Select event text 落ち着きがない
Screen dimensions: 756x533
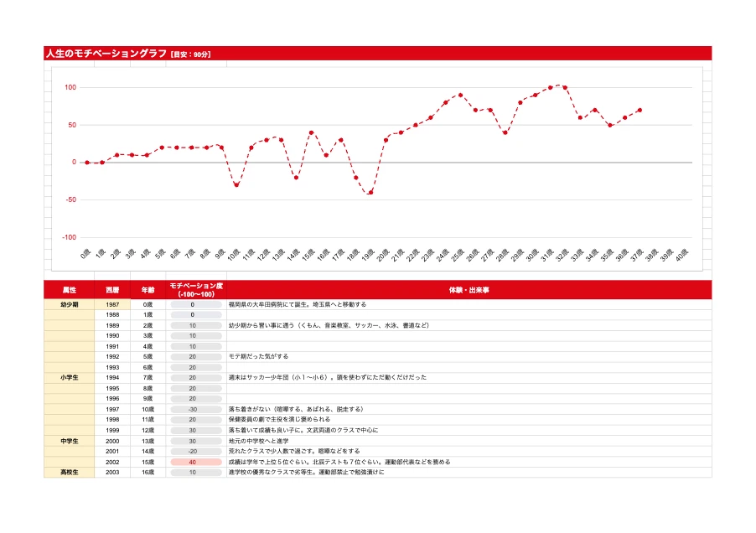tap(249, 409)
